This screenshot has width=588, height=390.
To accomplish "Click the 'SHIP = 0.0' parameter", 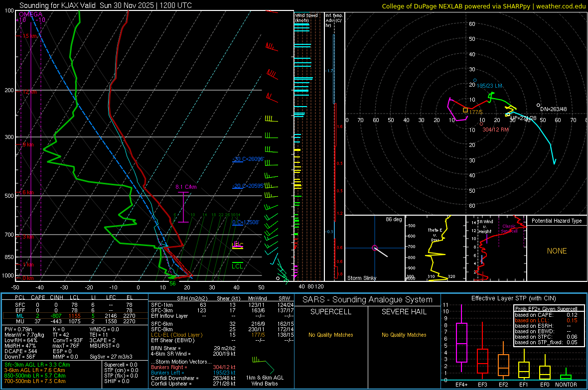I will pyautogui.click(x=117, y=381).
